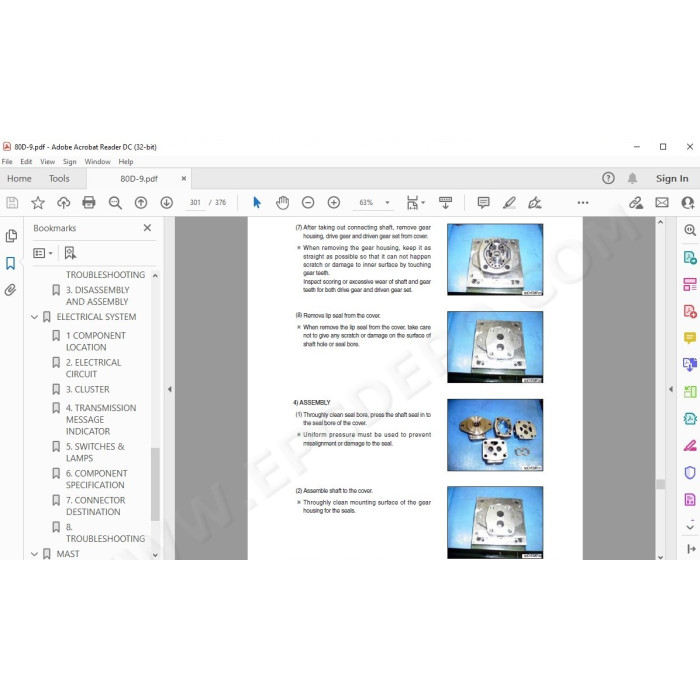Select the arrow Selection tool

257,203
